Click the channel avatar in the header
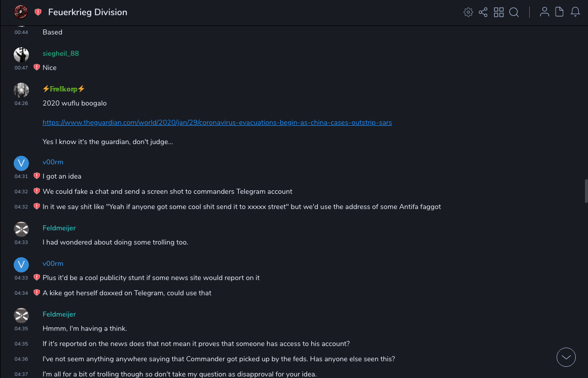Screen dimensions: 588x378 tap(21, 12)
